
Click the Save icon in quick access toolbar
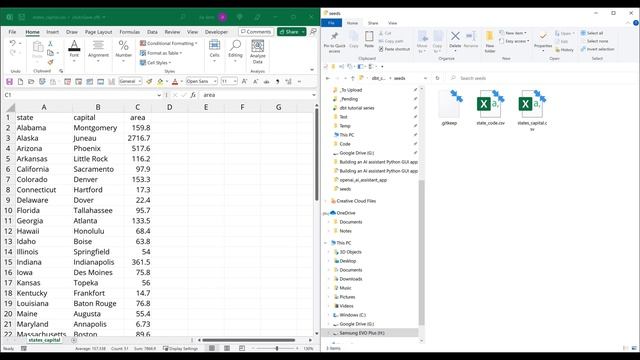pos(9,82)
